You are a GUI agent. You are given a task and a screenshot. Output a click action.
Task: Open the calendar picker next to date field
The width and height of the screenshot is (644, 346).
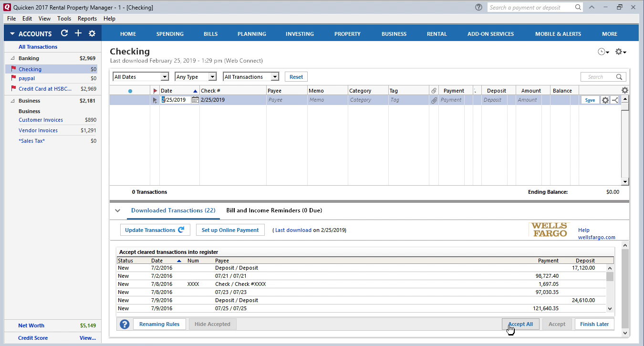[195, 100]
